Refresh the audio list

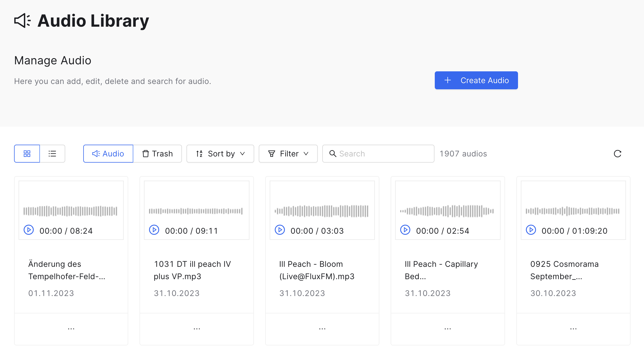tap(618, 154)
